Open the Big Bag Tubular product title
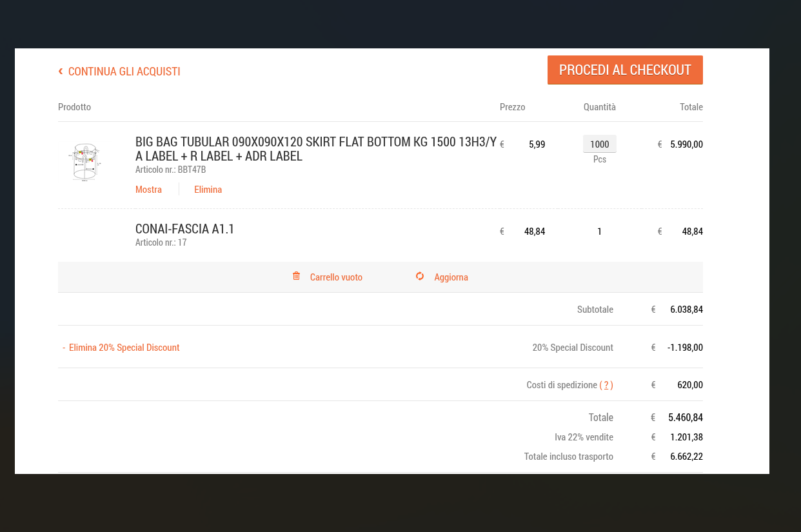Viewport: 801px width, 532px height. [x=315, y=149]
